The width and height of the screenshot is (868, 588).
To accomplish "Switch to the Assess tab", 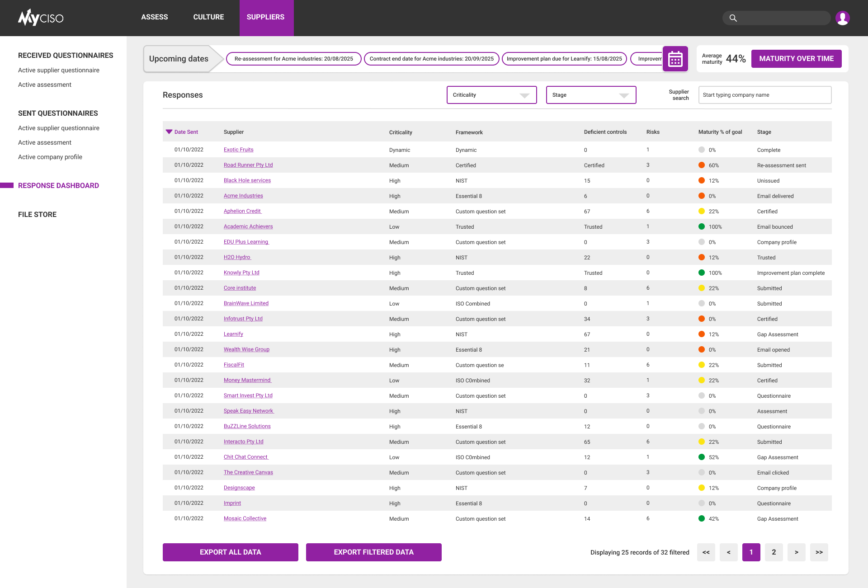I will click(x=154, y=17).
